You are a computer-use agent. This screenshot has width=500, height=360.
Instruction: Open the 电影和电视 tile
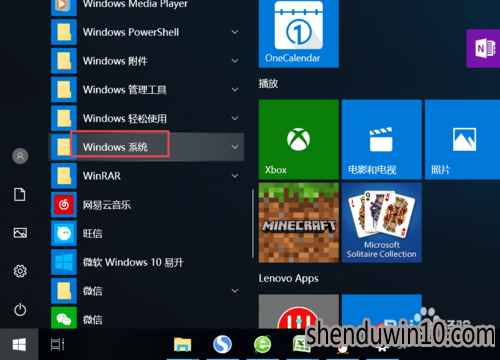tap(382, 139)
